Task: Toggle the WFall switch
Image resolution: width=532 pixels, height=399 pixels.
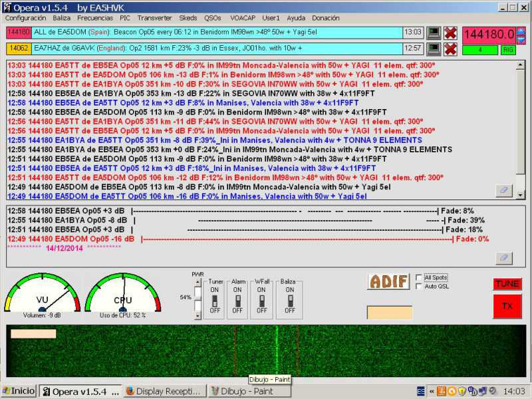Action: [261, 301]
